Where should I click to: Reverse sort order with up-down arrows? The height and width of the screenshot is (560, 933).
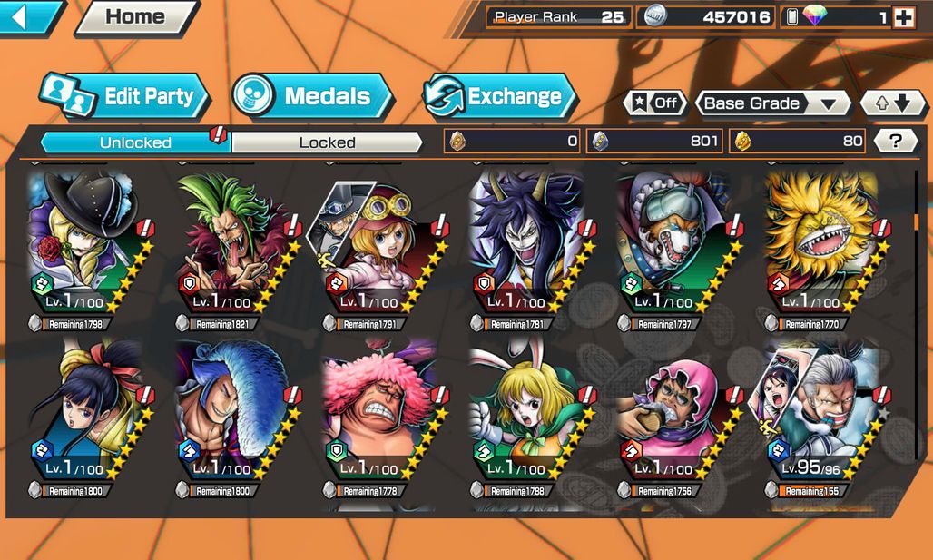pos(894,103)
